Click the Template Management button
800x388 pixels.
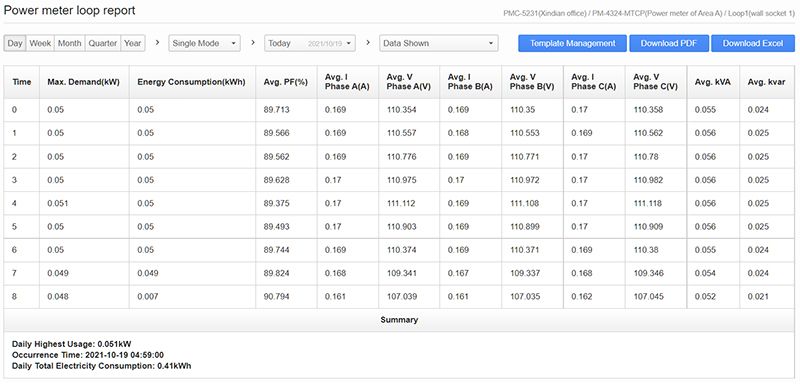click(x=572, y=43)
